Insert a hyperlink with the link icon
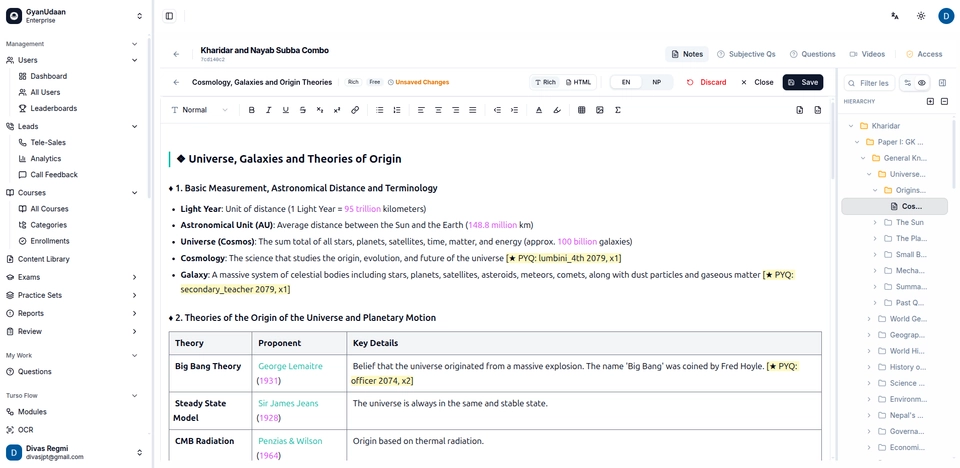Screen dimensions: 960x468 coord(354,110)
